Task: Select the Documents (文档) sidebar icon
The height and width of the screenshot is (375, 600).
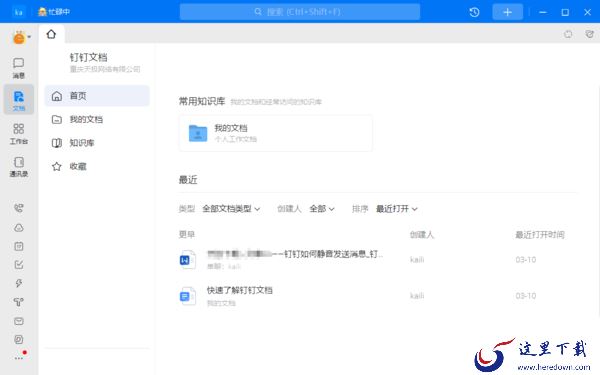Action: [19, 100]
